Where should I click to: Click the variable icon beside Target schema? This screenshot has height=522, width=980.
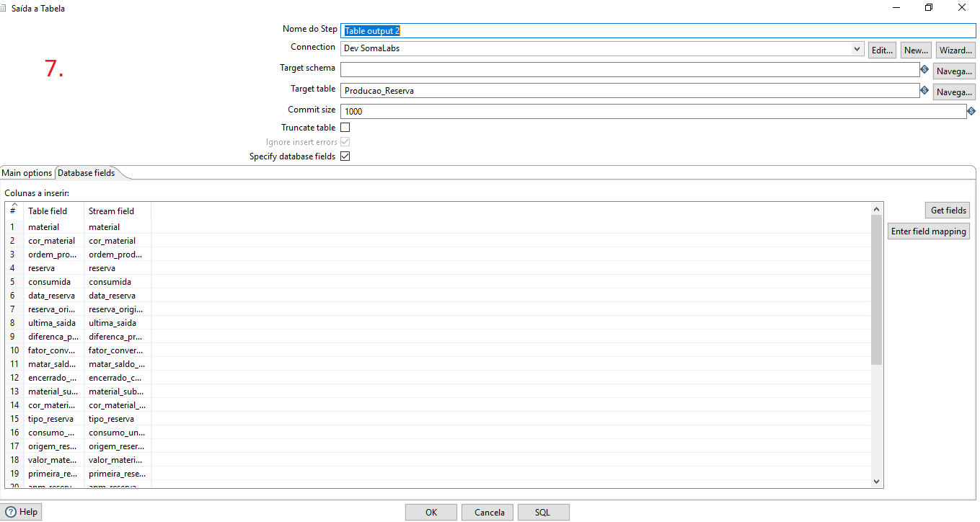point(924,69)
